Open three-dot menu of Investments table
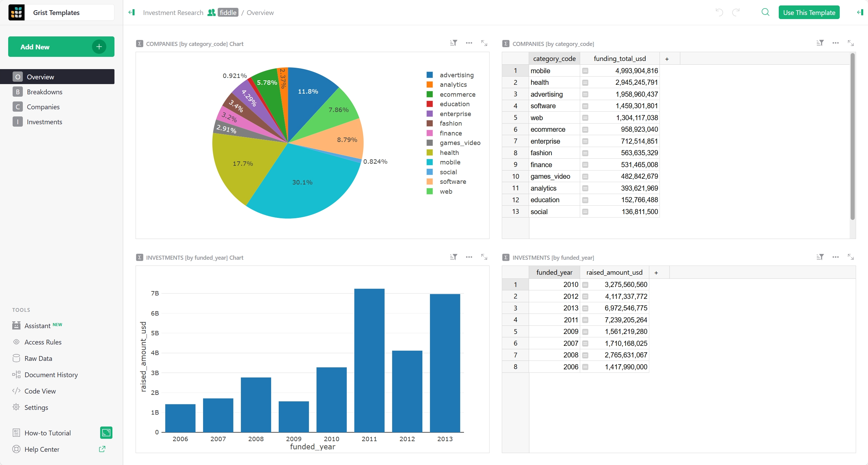The image size is (868, 465). tap(835, 257)
